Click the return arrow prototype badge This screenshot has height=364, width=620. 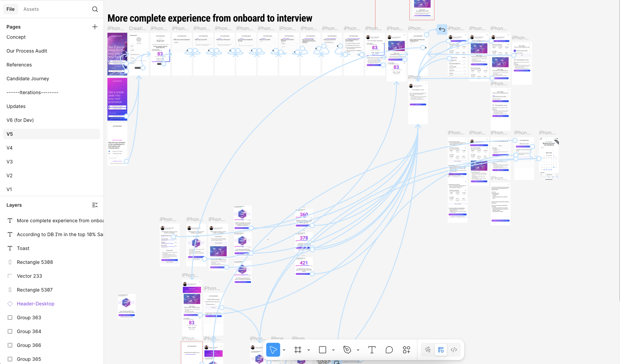coord(442,29)
